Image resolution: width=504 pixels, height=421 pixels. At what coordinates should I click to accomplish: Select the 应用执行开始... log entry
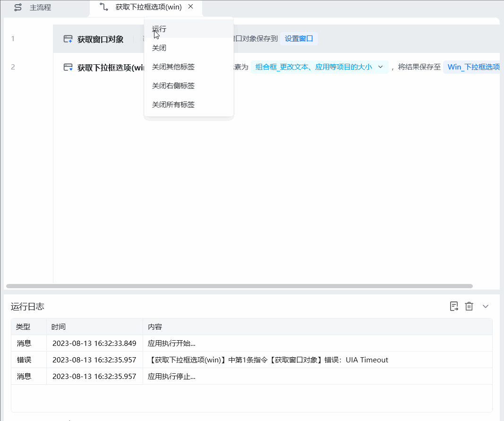click(x=252, y=343)
